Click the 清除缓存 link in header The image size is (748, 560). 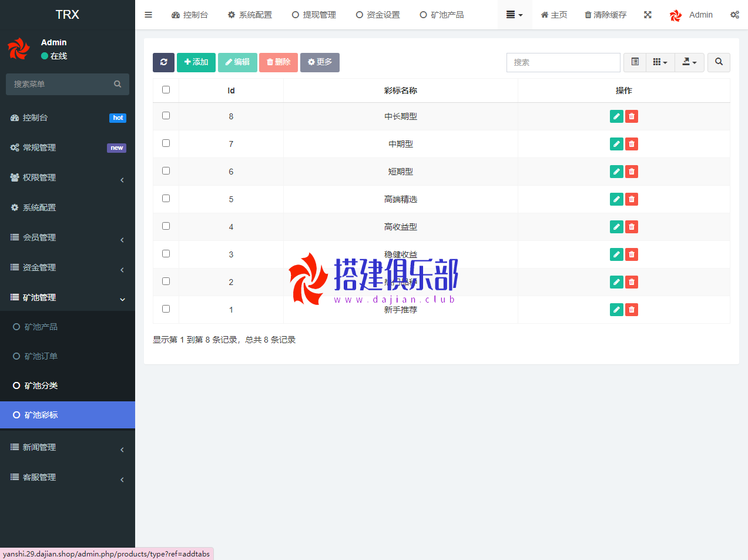point(605,15)
